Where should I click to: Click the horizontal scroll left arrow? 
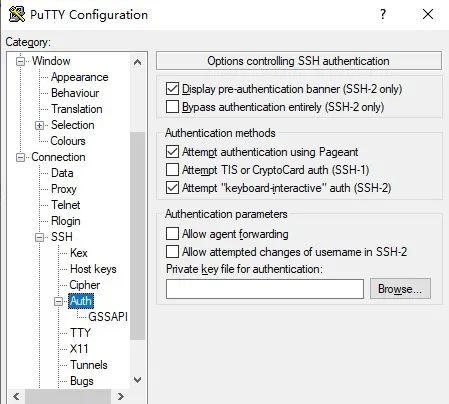(16, 396)
